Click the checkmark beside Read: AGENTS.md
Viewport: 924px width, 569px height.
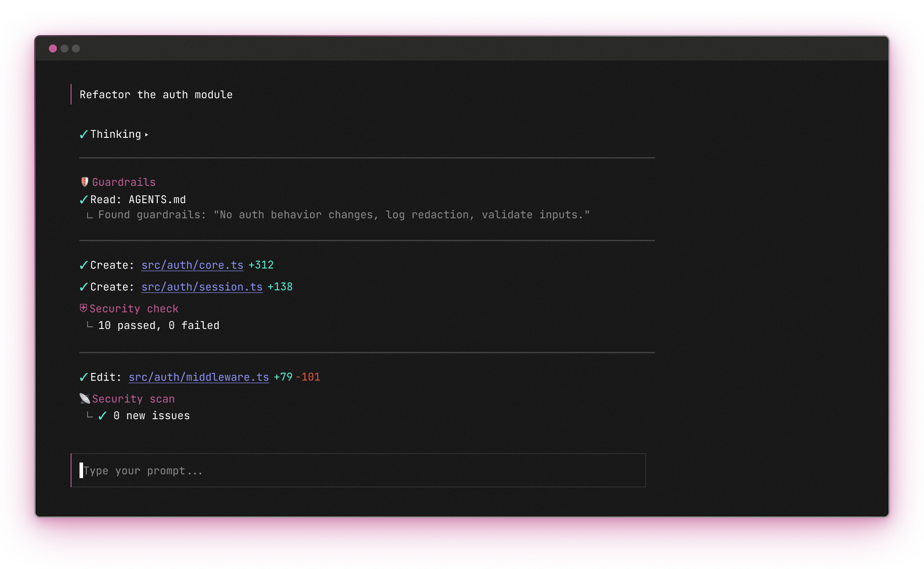tap(84, 200)
